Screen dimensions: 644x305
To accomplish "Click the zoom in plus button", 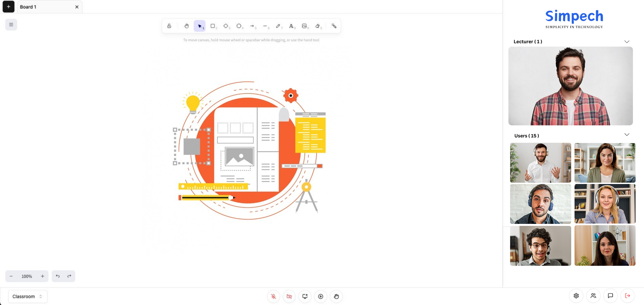I will 43,276.
